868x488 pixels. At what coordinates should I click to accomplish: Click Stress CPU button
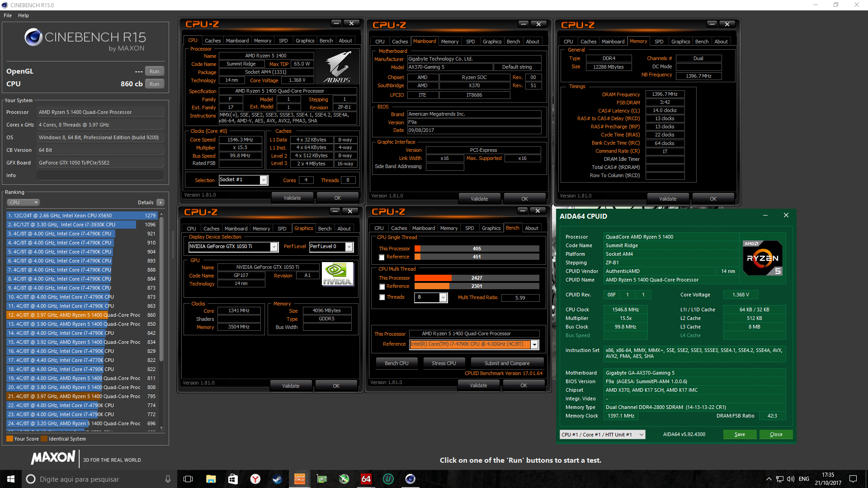tap(443, 363)
